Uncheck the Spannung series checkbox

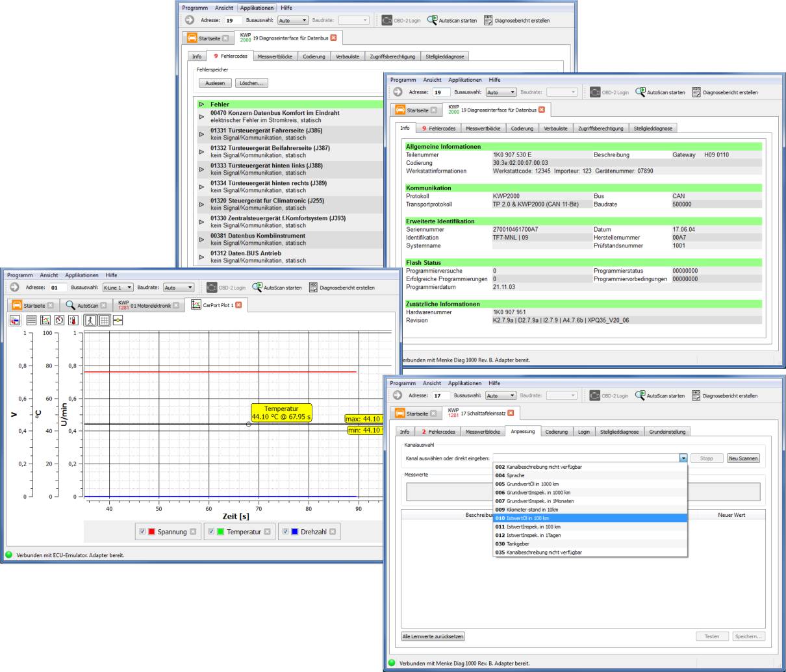142,532
